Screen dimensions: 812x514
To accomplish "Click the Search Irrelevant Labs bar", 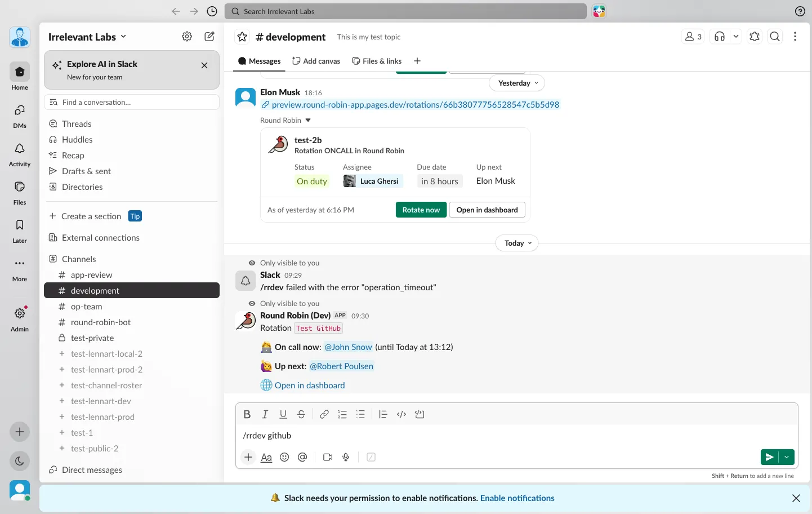I will pyautogui.click(x=405, y=11).
